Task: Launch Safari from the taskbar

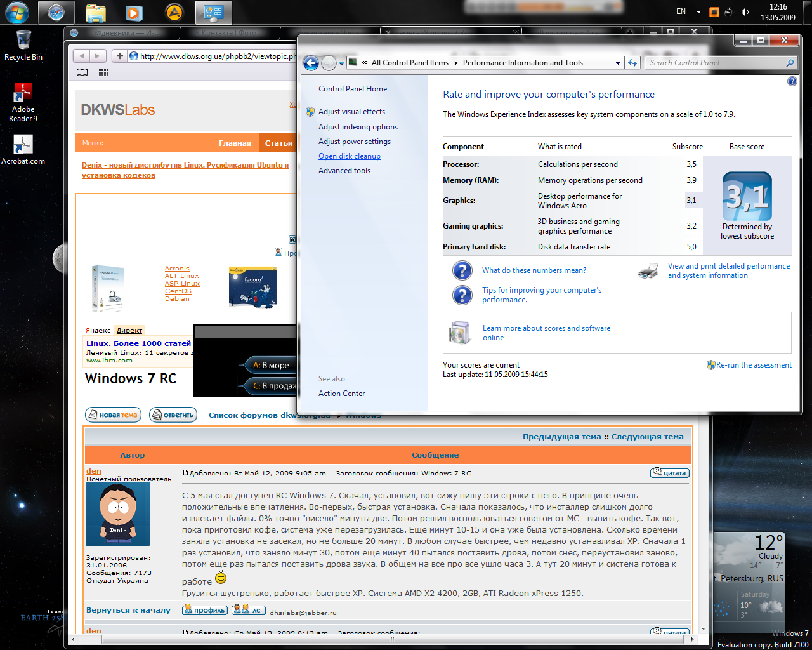Action: [x=56, y=12]
